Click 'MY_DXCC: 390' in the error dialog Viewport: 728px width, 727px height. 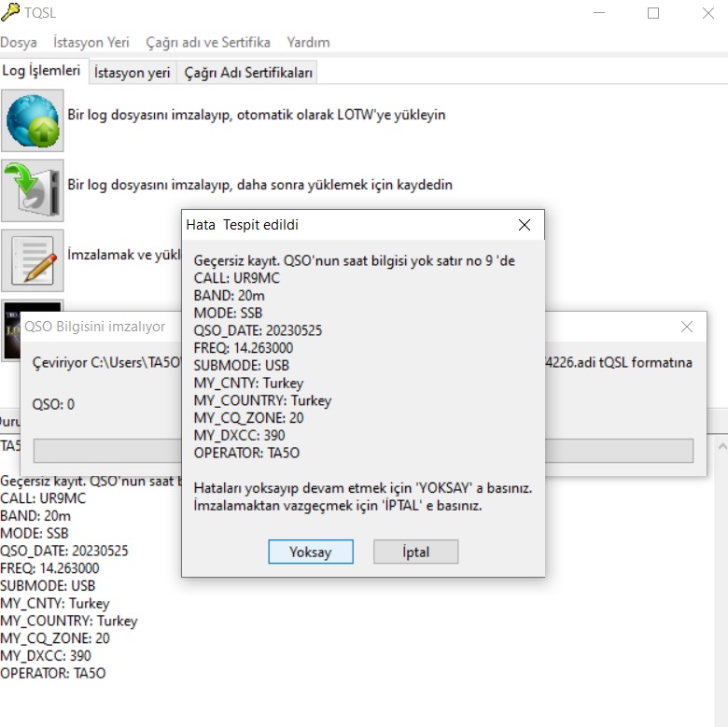(239, 435)
